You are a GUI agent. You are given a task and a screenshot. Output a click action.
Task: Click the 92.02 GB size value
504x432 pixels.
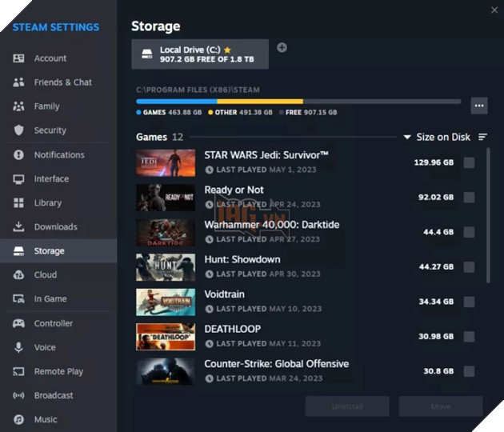pyautogui.click(x=436, y=197)
